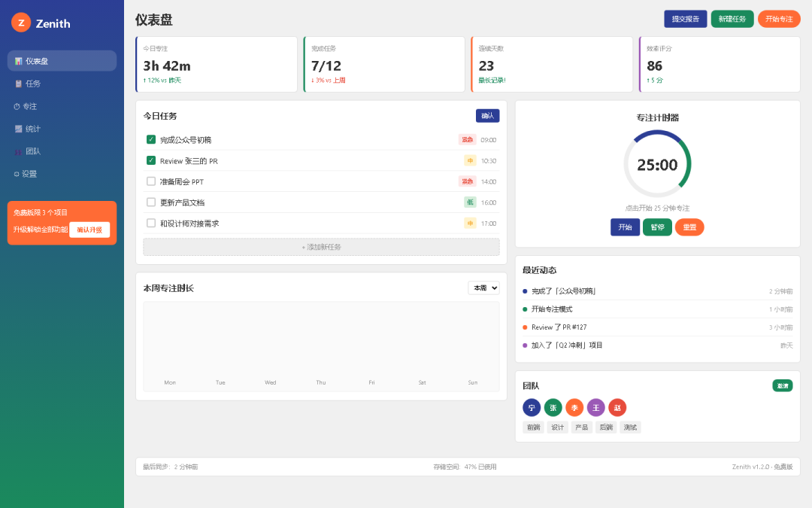Click 存储空间: 47% 已使用 in footer
Screen dimensions: 812x508
coord(465,467)
